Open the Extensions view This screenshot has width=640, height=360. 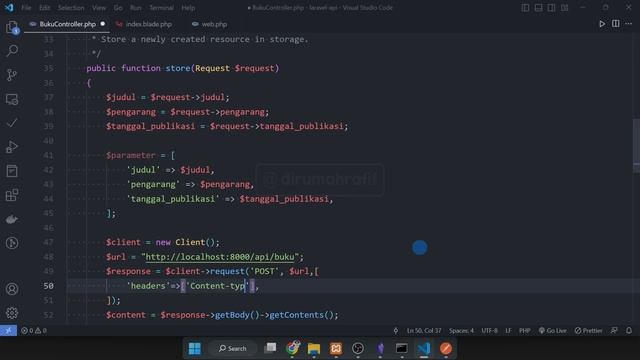click(x=12, y=195)
